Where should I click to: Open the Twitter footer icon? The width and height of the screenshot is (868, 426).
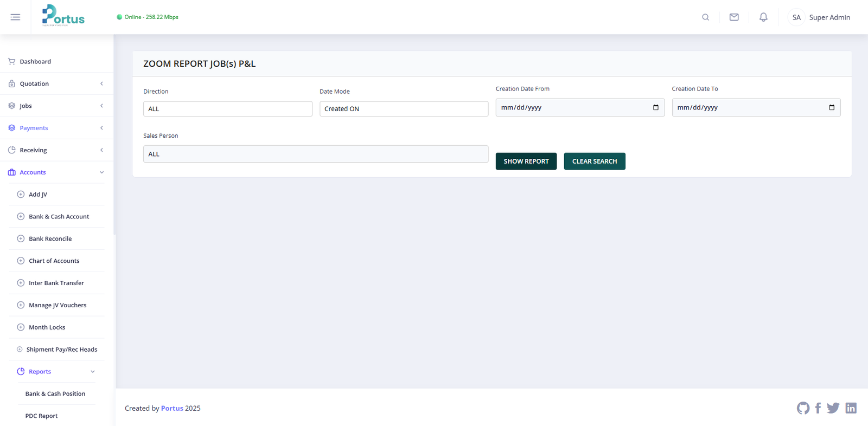833,408
